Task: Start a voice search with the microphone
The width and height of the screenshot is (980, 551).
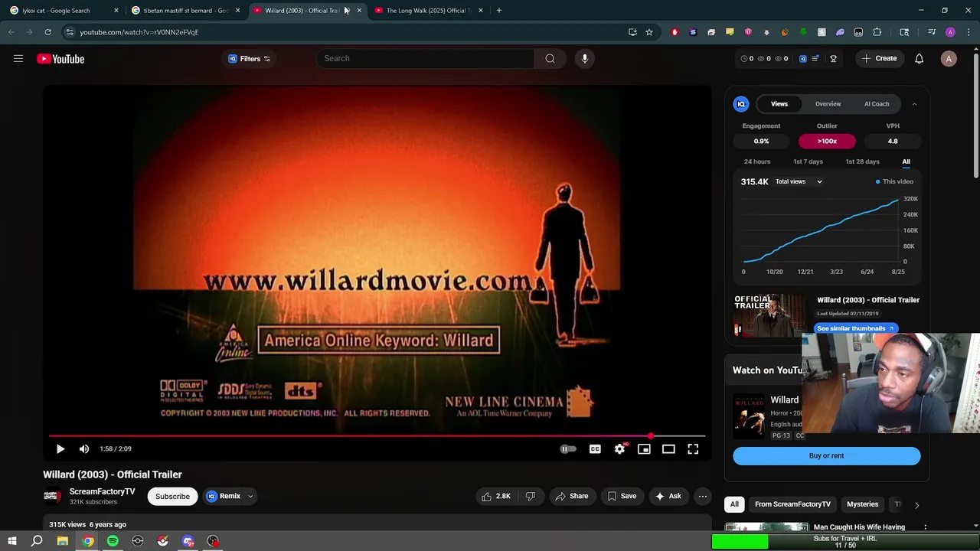Action: (585, 58)
